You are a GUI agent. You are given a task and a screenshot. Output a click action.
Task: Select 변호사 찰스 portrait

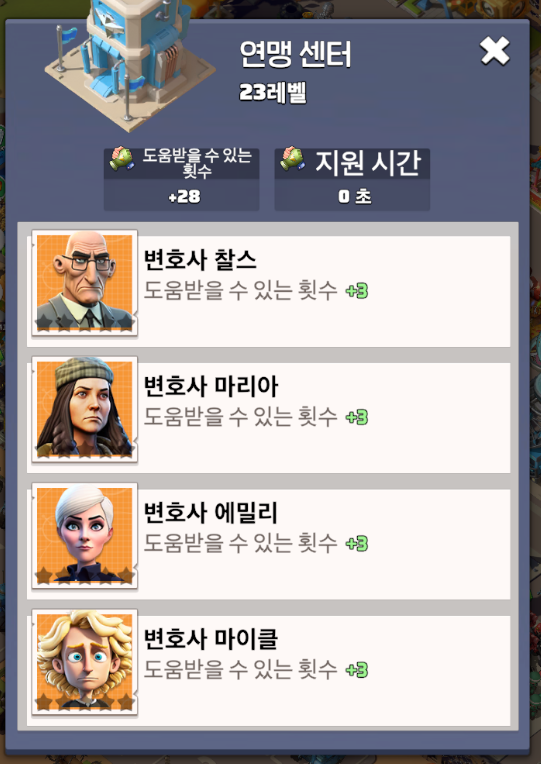pyautogui.click(x=85, y=283)
